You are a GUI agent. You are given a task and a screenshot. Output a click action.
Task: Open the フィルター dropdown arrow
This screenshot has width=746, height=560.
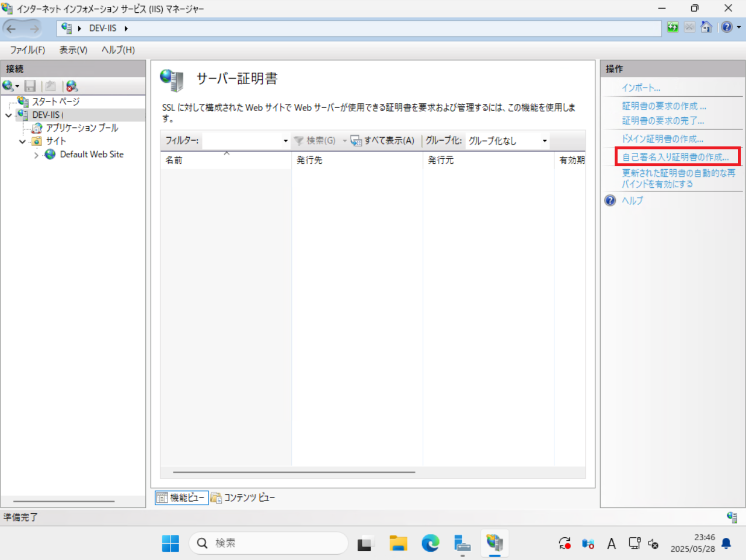pos(285,141)
